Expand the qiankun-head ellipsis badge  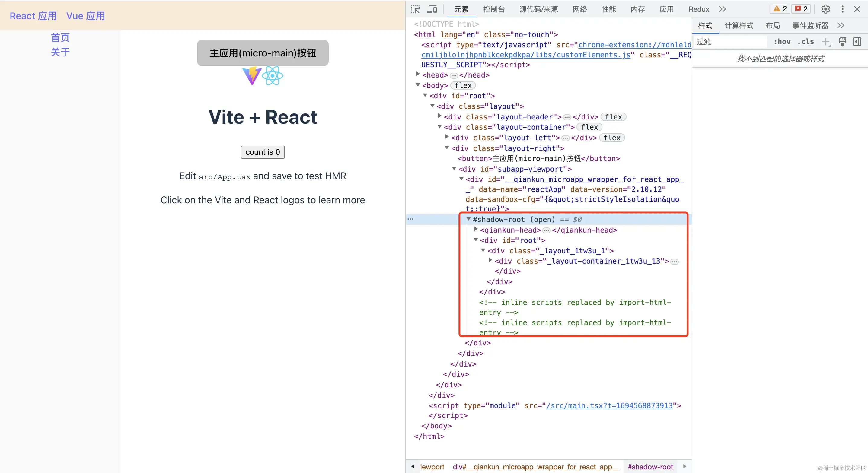tap(546, 230)
